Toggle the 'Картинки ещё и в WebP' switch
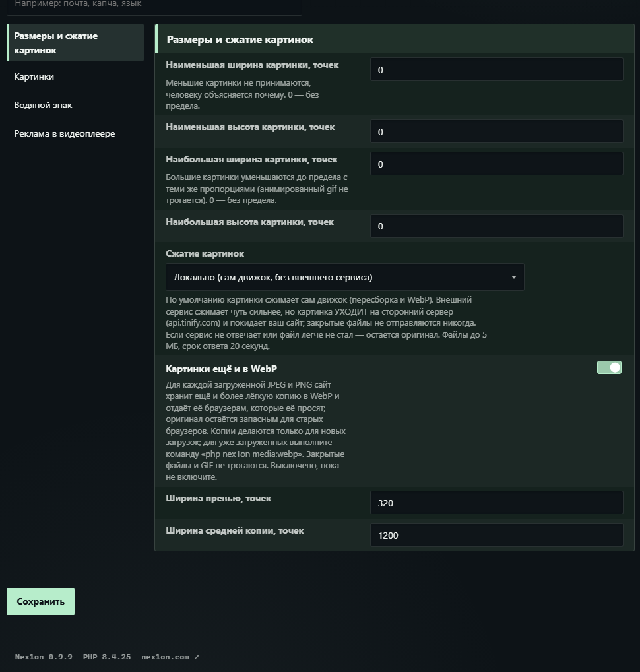 (x=609, y=367)
